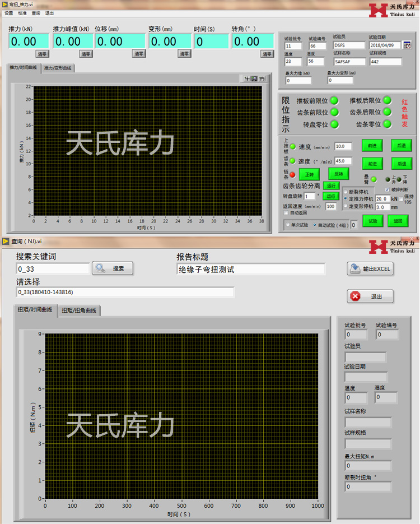Image resolution: width=420 pixels, height=524 pixels.
Task: Open the 设置 menu
Action: tap(9, 13)
